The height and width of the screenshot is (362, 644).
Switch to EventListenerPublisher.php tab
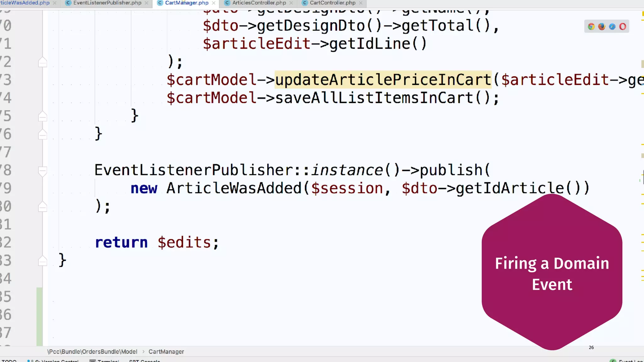click(x=107, y=3)
